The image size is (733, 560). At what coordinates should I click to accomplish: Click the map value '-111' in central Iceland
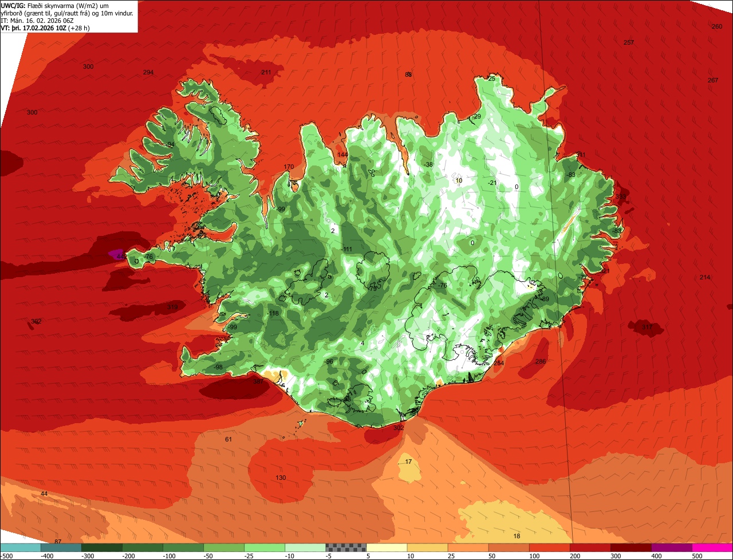(x=346, y=249)
